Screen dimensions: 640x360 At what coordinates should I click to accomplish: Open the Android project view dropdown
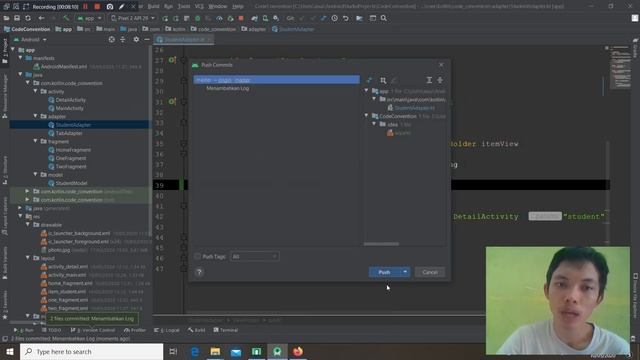pos(30,40)
